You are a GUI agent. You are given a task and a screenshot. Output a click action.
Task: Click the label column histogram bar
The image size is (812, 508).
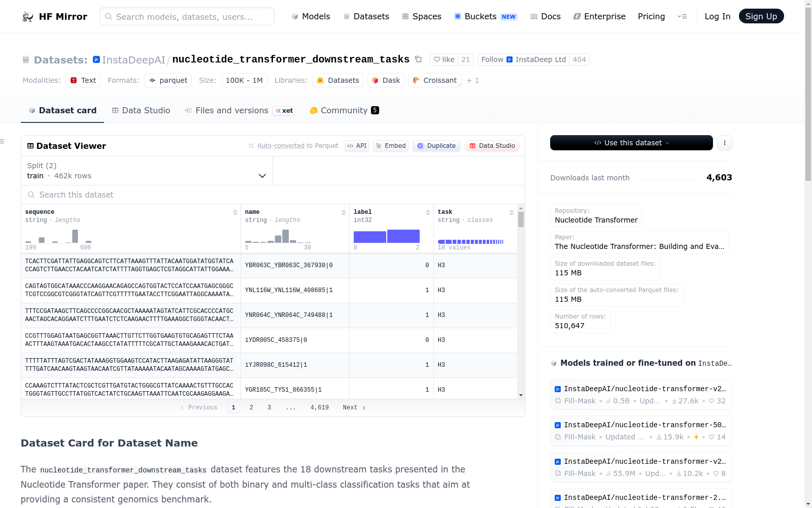[x=387, y=236]
